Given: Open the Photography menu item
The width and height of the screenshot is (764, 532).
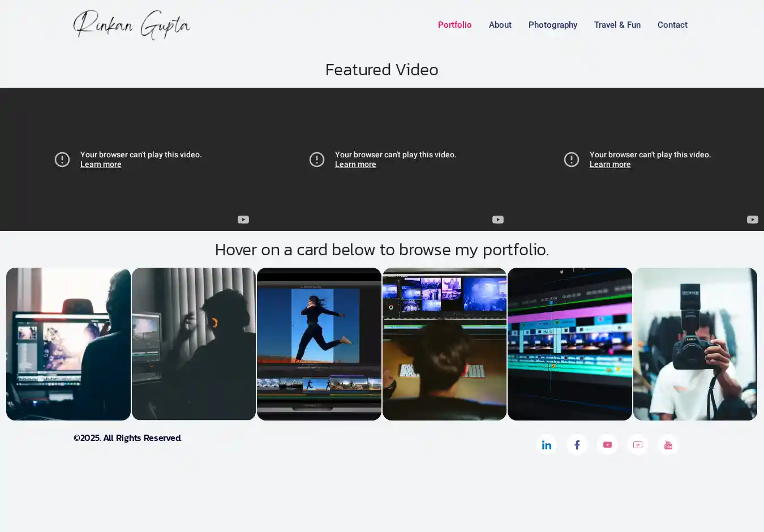Looking at the screenshot, I should click(552, 25).
